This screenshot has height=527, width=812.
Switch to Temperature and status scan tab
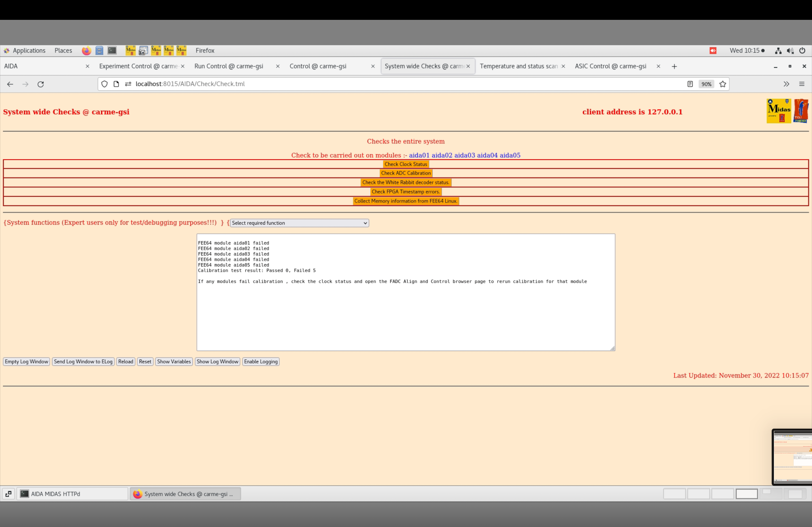pos(519,67)
